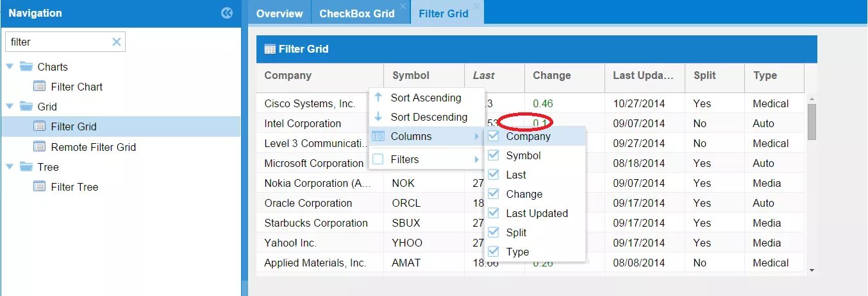Enable the Filters checkbox in menu

pyautogui.click(x=378, y=159)
